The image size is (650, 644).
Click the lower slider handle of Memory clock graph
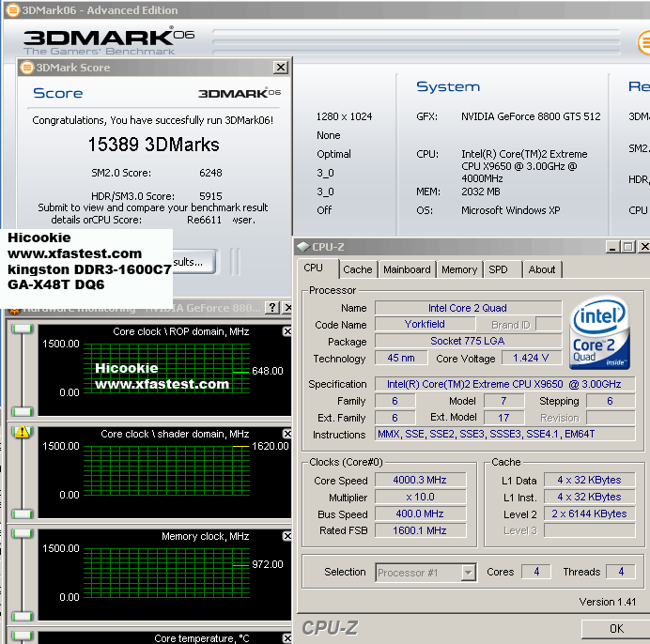pyautogui.click(x=23, y=616)
